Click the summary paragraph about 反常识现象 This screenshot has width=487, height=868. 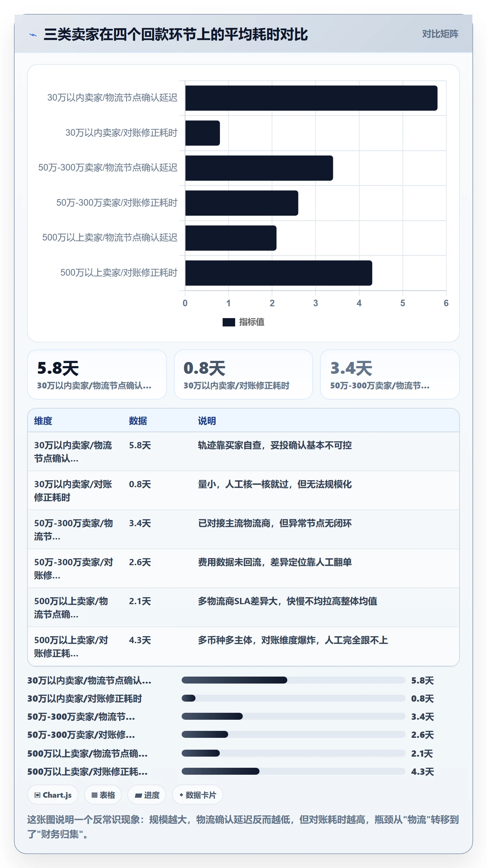(243, 827)
